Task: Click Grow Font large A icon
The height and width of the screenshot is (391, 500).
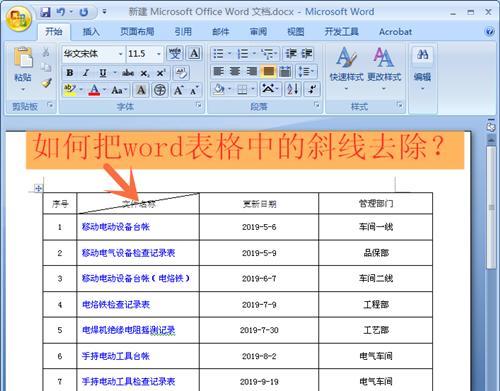Action: click(179, 90)
